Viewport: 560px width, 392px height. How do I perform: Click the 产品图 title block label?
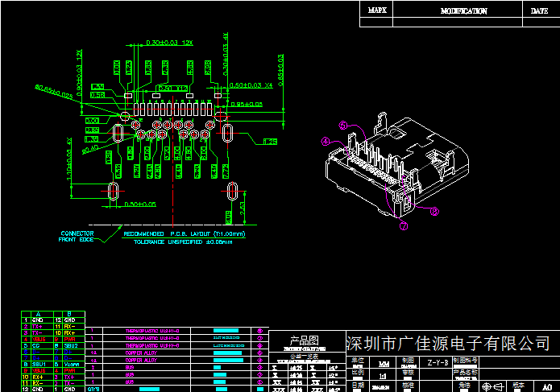tap(305, 340)
